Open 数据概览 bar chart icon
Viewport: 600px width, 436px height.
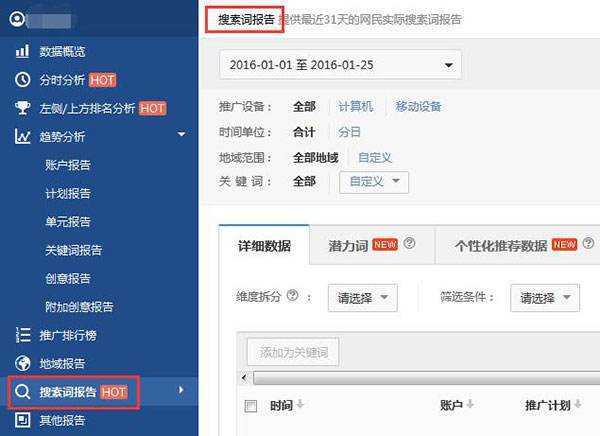(22, 51)
